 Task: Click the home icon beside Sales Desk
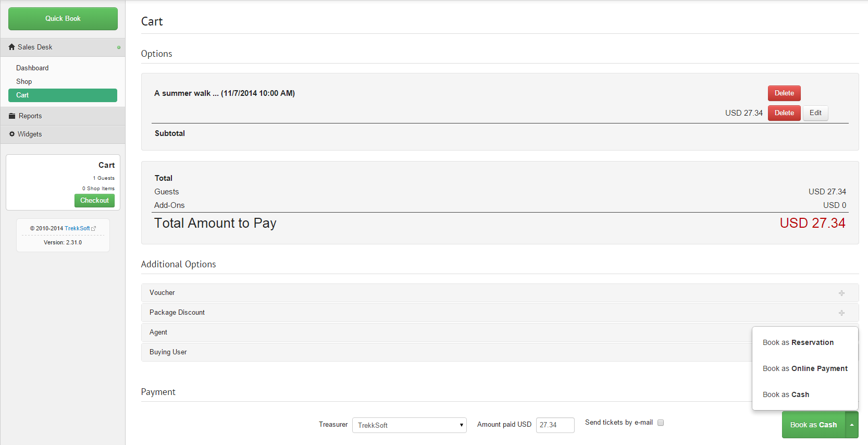tap(11, 47)
